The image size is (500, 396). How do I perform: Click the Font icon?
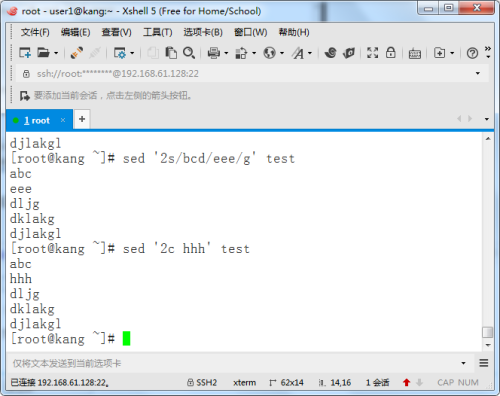coord(298,53)
